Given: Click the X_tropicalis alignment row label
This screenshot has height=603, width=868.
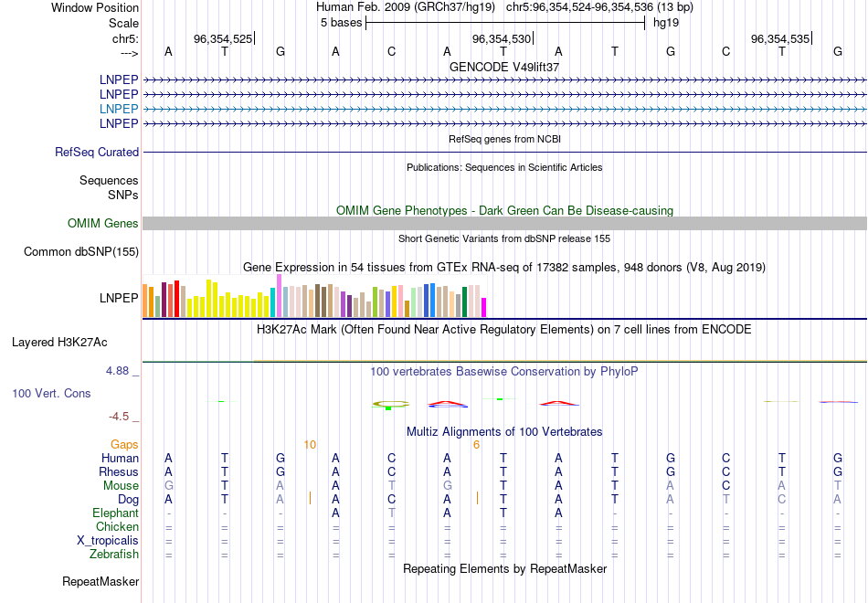Looking at the screenshot, I should point(108,541).
